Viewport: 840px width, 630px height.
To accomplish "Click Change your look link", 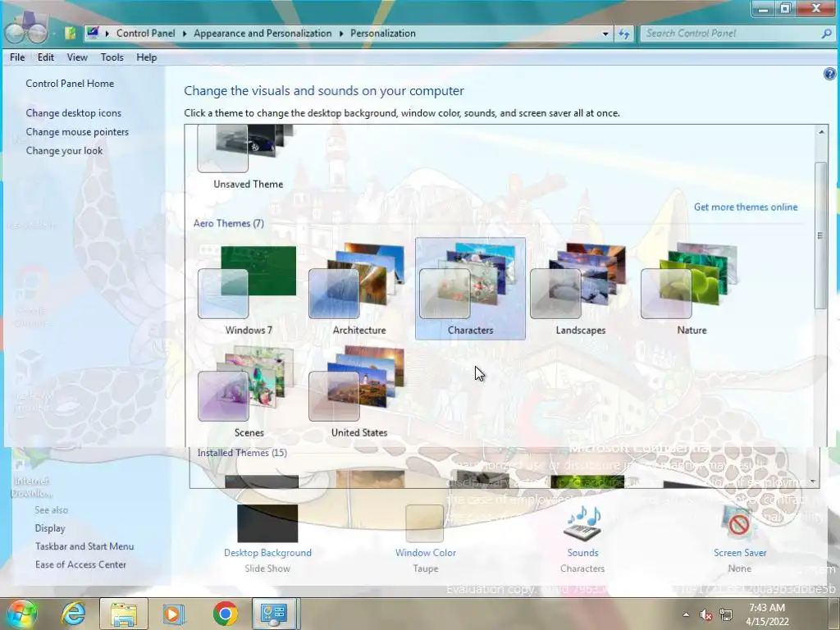I will (x=64, y=151).
